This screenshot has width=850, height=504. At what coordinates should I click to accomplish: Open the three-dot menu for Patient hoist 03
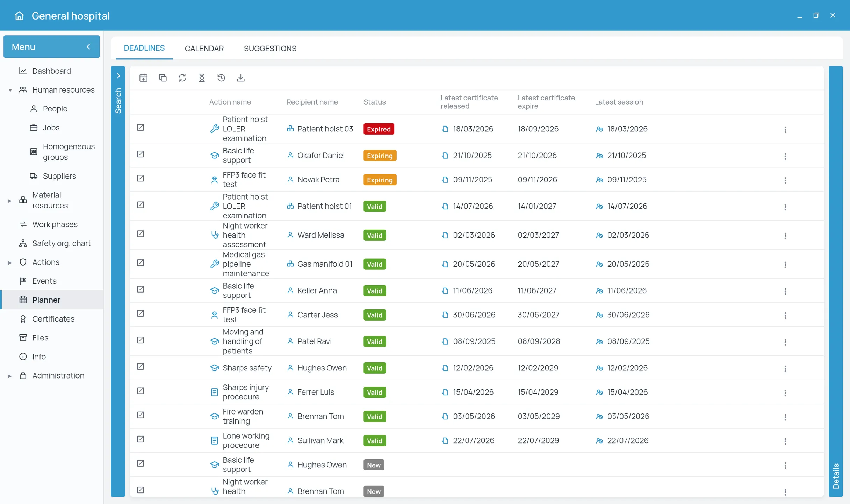click(785, 130)
